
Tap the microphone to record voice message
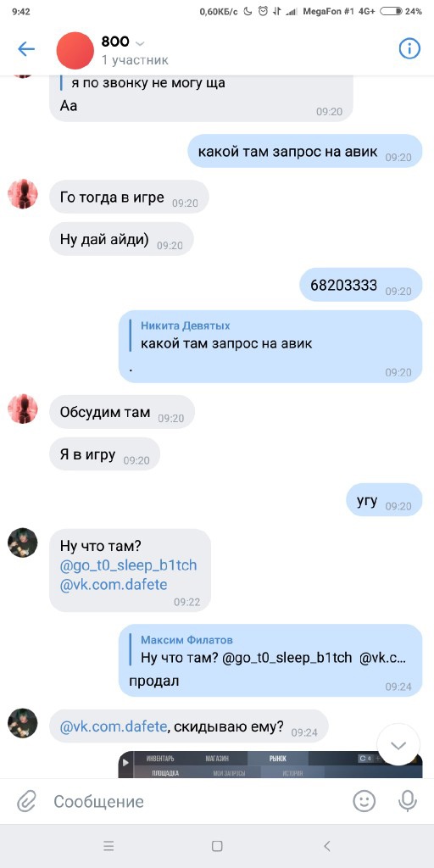coord(408,801)
